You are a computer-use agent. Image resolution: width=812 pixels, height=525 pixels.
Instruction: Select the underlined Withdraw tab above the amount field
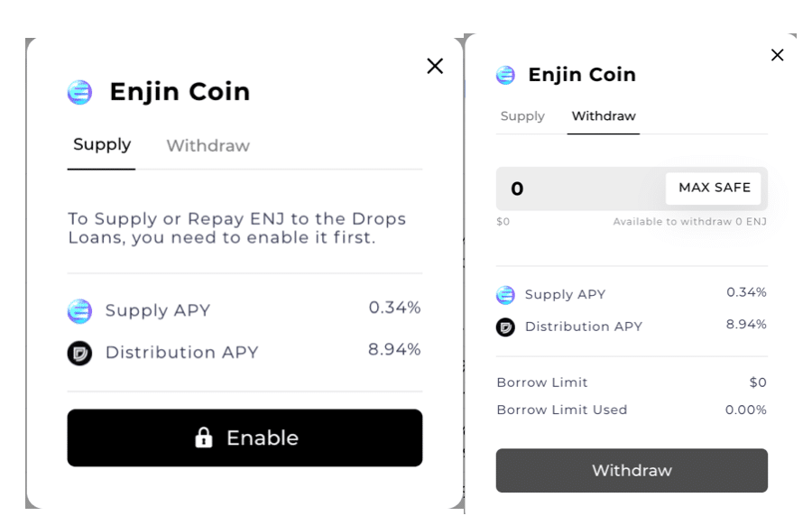(x=604, y=116)
